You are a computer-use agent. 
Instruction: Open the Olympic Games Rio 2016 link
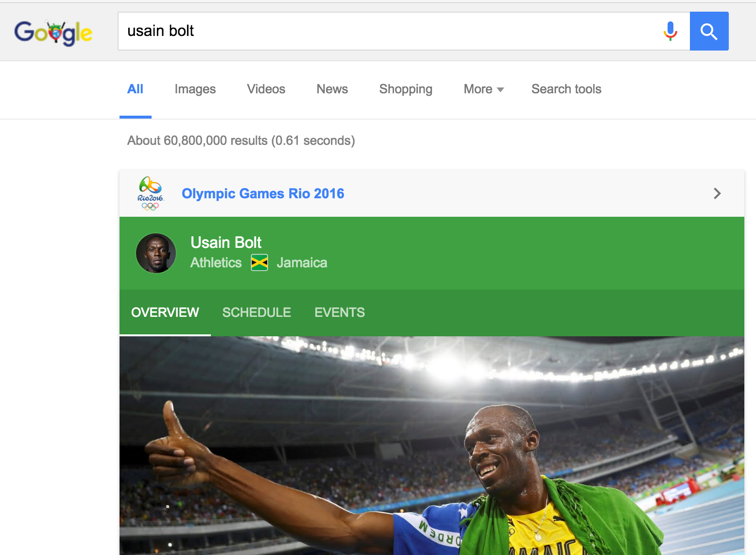pos(263,193)
